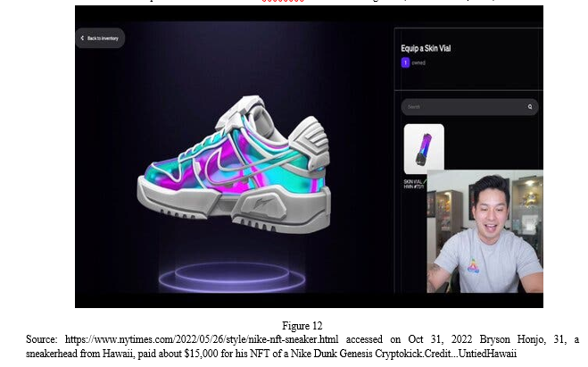Screen dimensions: 588x367
Task: Click the back arrow chevron icon
Action: click(x=82, y=38)
